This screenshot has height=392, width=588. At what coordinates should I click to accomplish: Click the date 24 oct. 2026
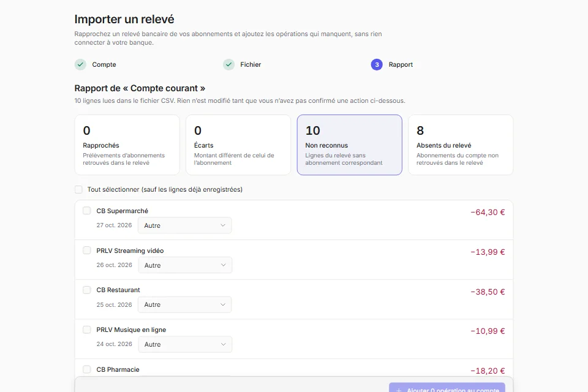point(114,344)
